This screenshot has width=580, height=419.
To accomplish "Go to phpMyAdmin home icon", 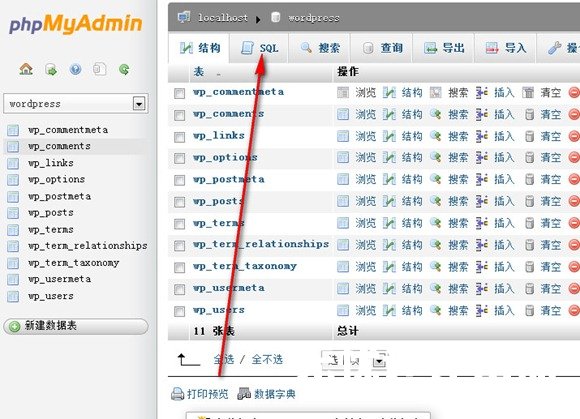I will click(26, 69).
